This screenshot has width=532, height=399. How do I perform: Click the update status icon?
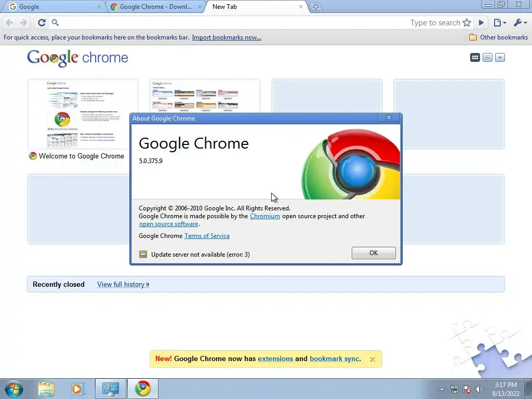[143, 254]
